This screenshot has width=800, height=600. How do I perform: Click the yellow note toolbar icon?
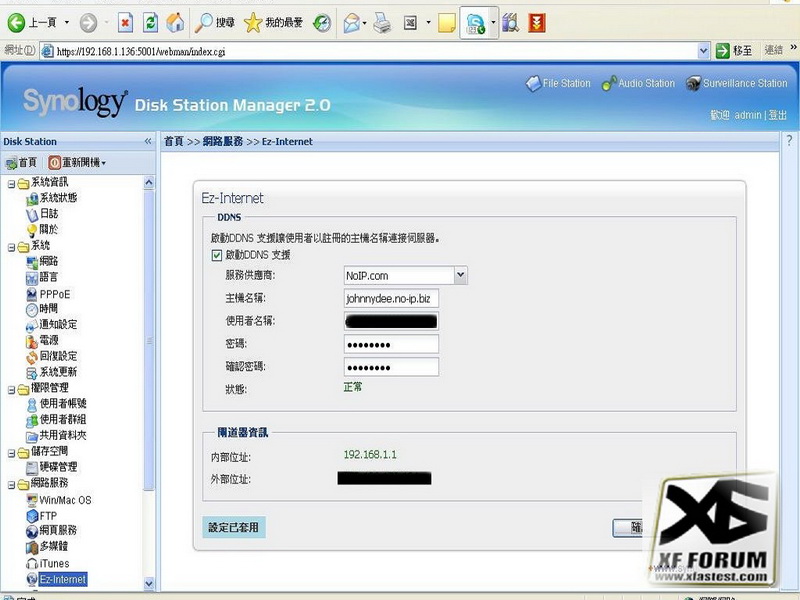coord(446,22)
